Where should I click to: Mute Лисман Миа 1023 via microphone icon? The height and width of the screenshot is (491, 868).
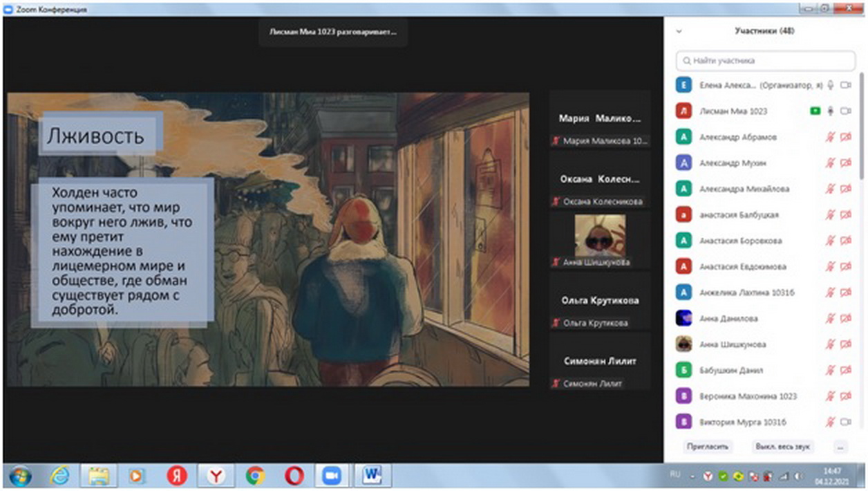pos(830,111)
